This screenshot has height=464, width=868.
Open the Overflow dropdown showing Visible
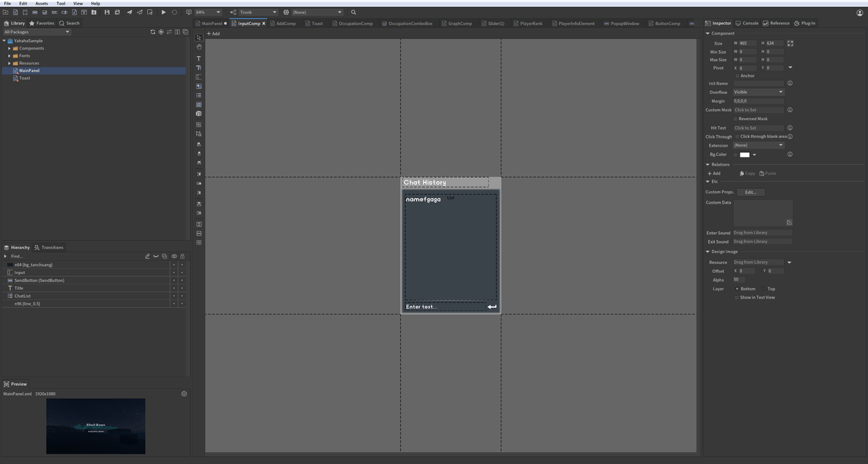click(758, 92)
